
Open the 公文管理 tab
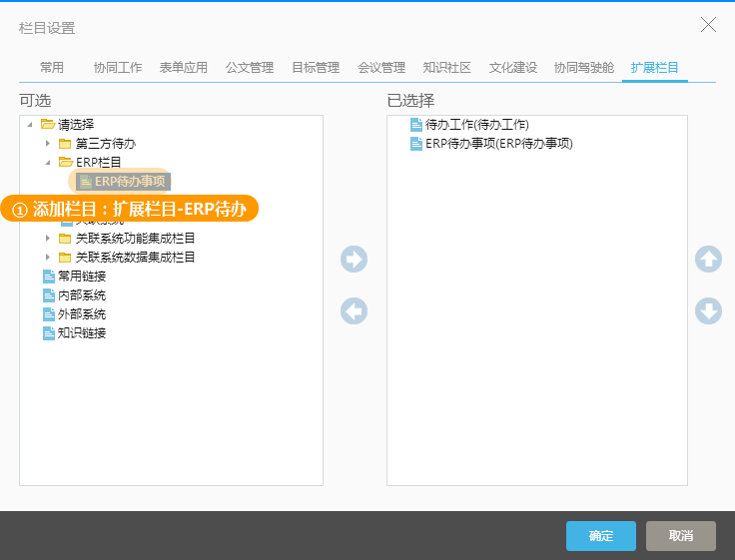(x=249, y=68)
